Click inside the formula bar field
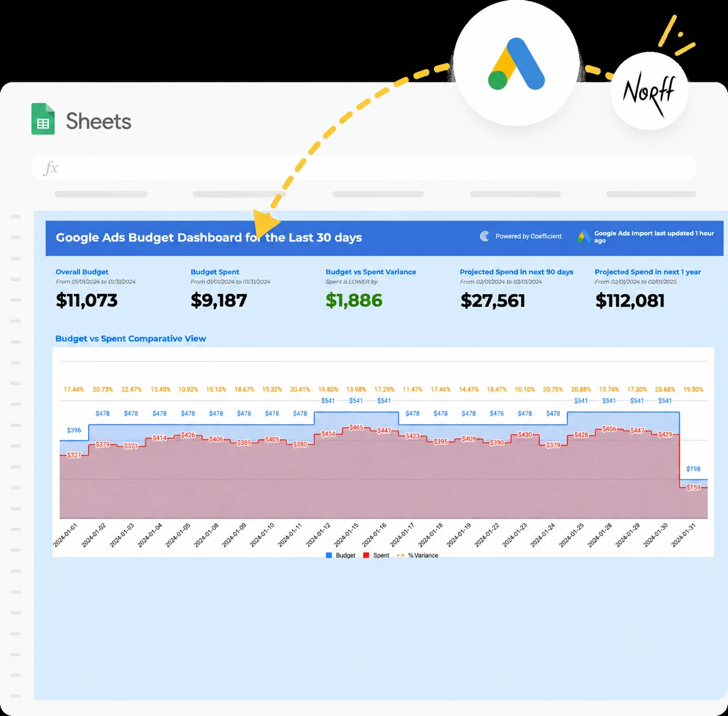The image size is (728, 716). (364, 168)
